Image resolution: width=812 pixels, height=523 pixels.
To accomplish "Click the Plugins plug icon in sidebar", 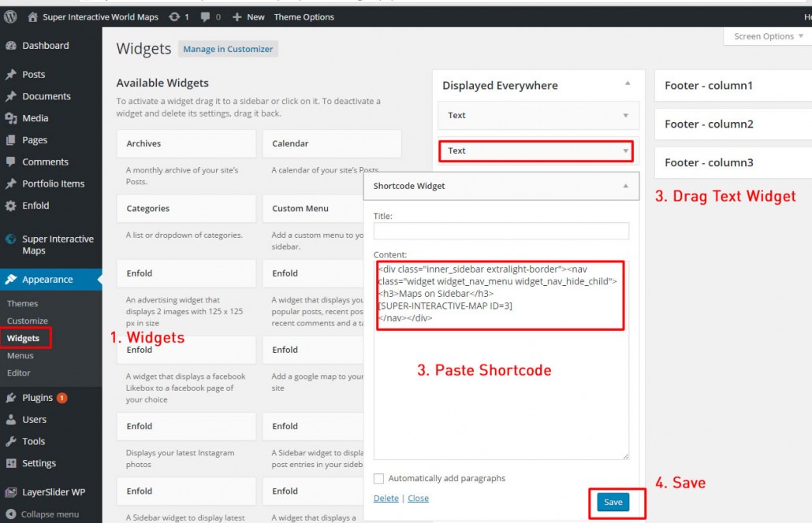I will tap(11, 398).
